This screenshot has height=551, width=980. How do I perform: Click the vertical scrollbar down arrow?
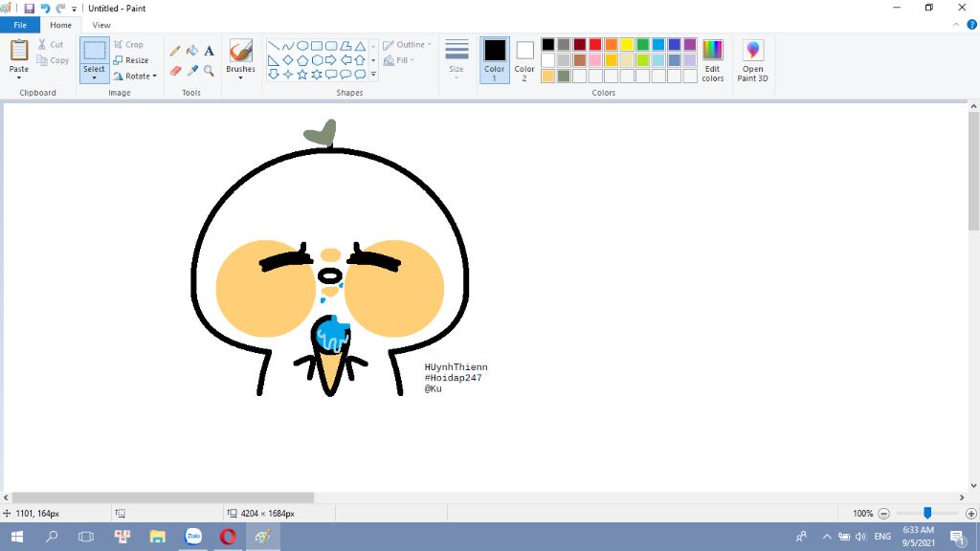tap(973, 485)
